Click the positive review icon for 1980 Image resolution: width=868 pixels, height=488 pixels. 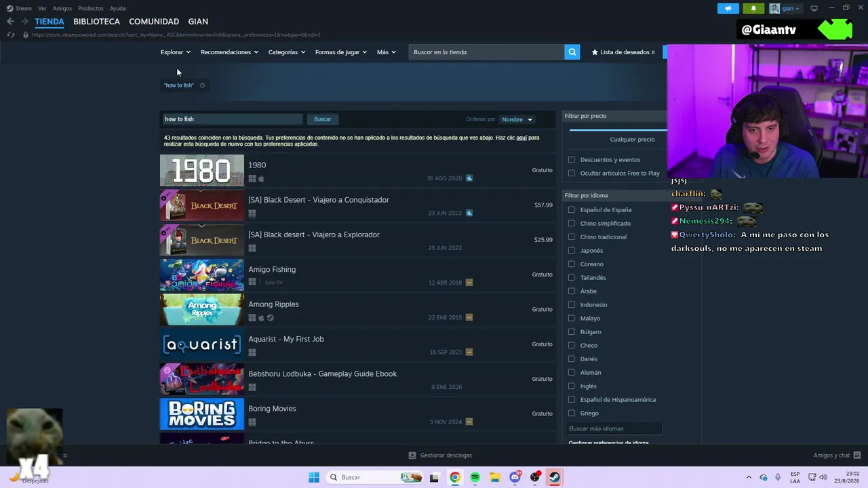click(x=469, y=178)
